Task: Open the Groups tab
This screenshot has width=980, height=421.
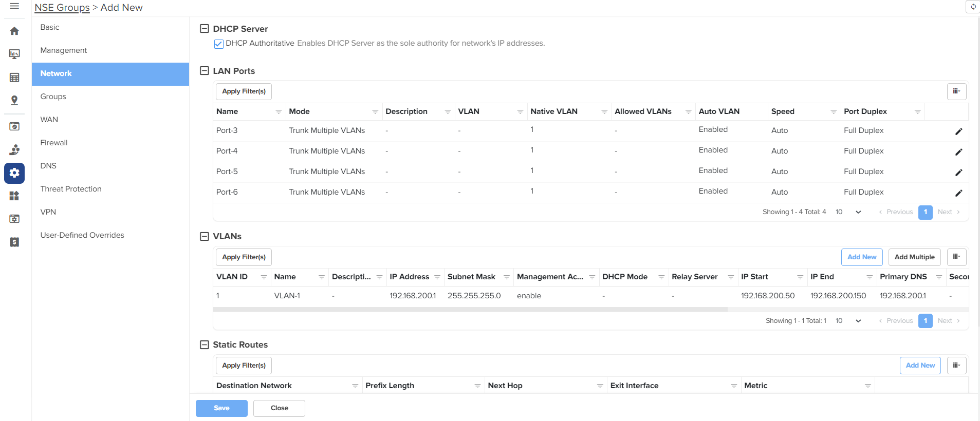Action: [x=110, y=97]
